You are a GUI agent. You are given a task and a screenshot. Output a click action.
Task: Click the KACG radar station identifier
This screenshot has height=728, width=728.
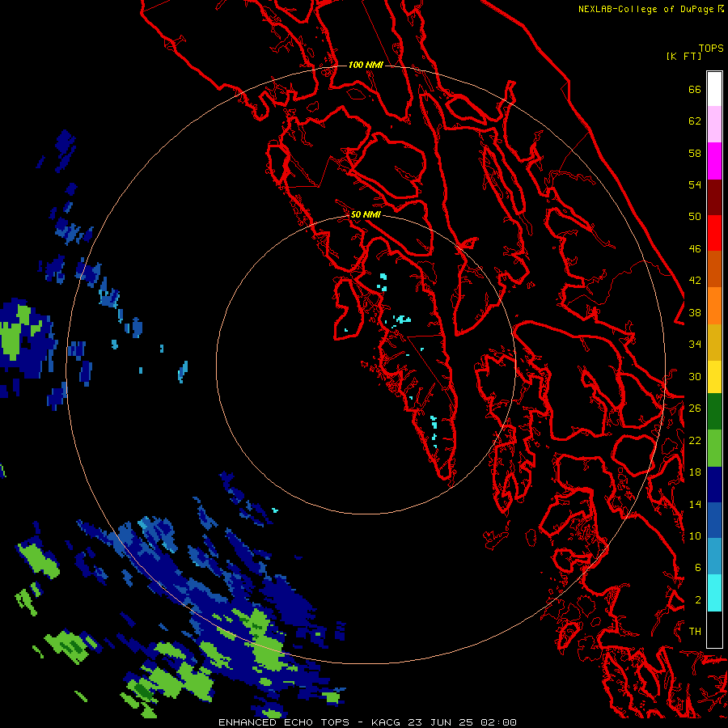click(x=387, y=722)
